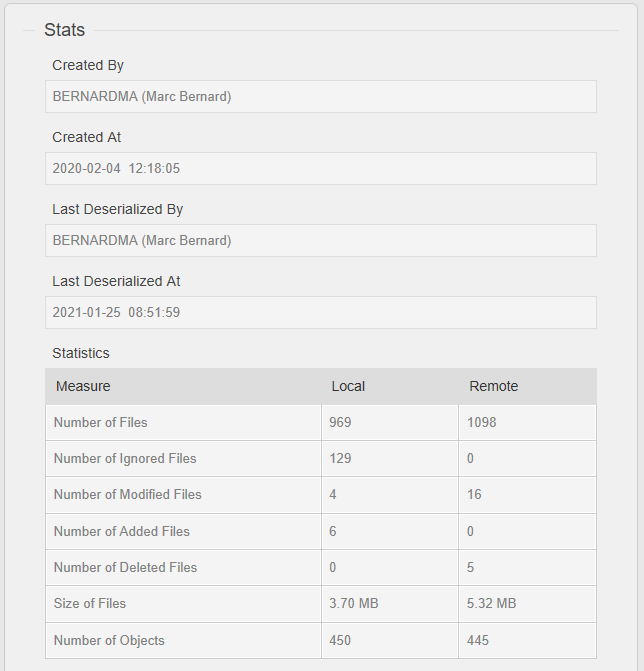
Task: Select the Size of Files row label
Action: coord(90,603)
